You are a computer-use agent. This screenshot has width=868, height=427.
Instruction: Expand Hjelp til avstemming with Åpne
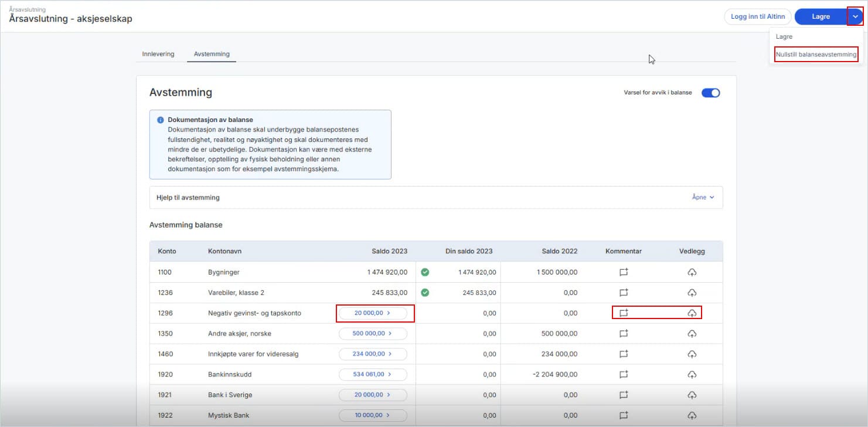click(703, 198)
